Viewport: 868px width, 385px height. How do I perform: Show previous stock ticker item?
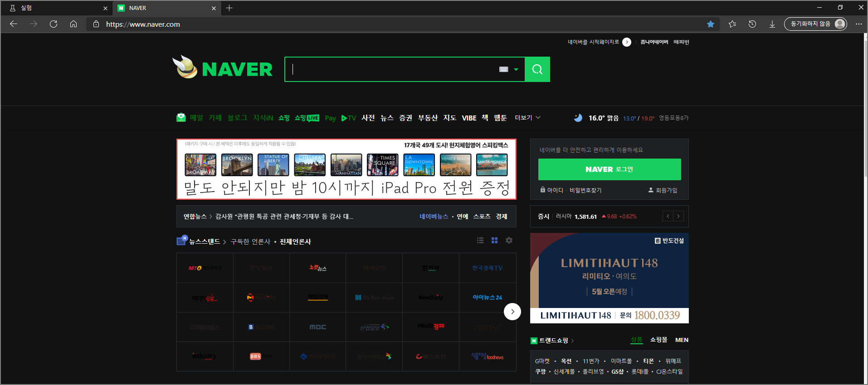pyautogui.click(x=668, y=217)
